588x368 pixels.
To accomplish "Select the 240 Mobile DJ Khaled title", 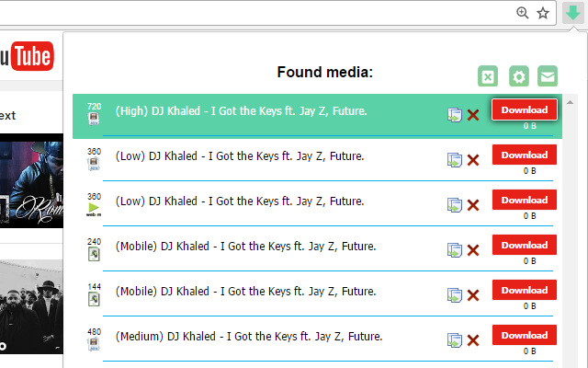I will pyautogui.click(x=245, y=247).
